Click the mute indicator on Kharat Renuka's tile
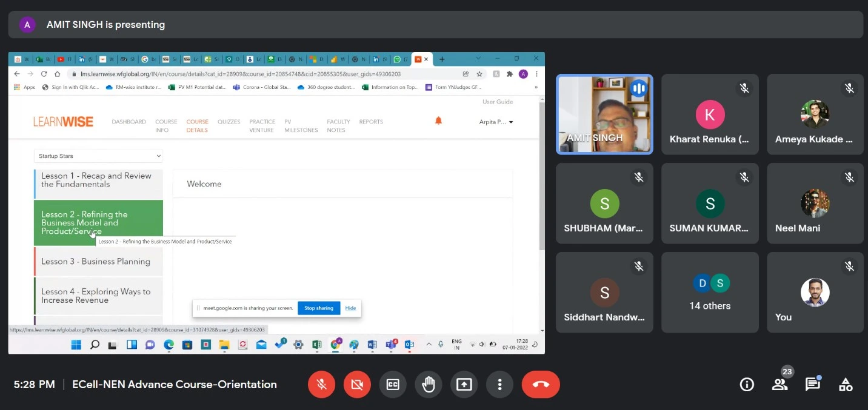The width and height of the screenshot is (868, 410). point(744,88)
